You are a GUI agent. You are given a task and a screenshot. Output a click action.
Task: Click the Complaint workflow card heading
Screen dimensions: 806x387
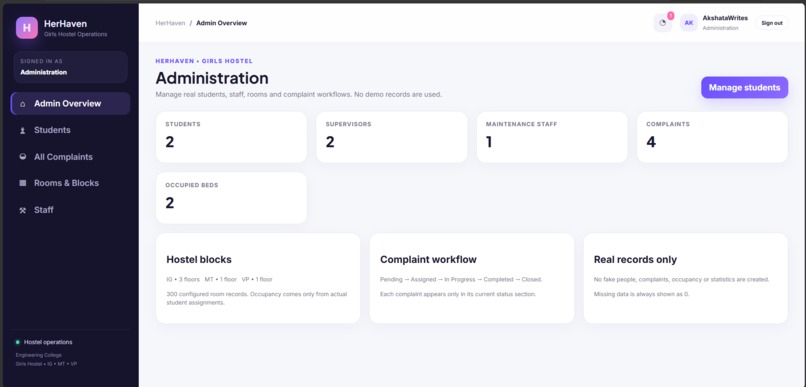pos(428,260)
